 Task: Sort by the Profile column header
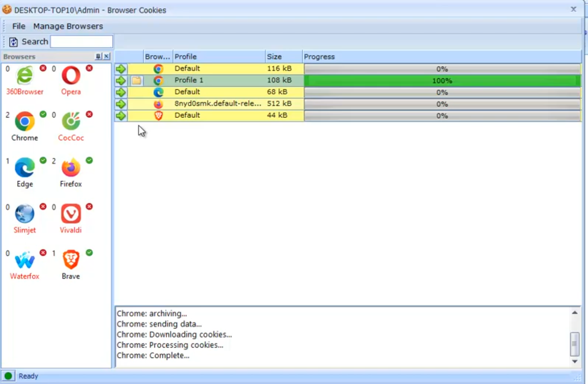219,57
